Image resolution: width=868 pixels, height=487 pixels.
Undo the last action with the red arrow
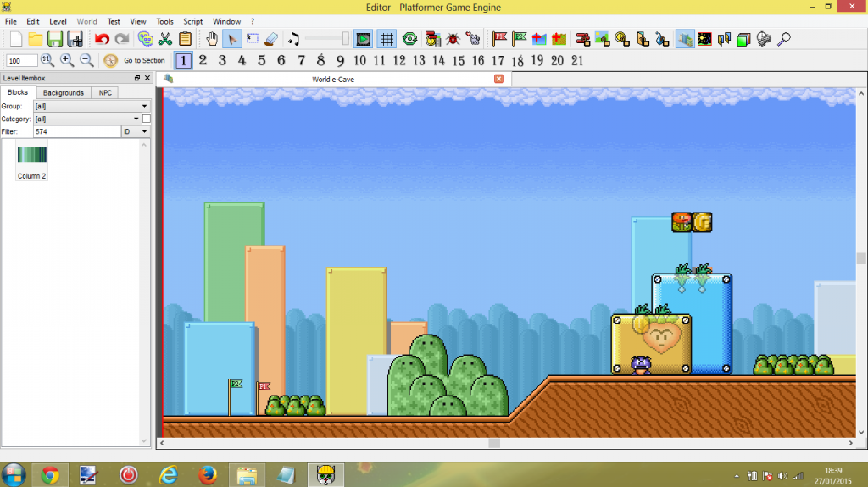[x=102, y=39]
